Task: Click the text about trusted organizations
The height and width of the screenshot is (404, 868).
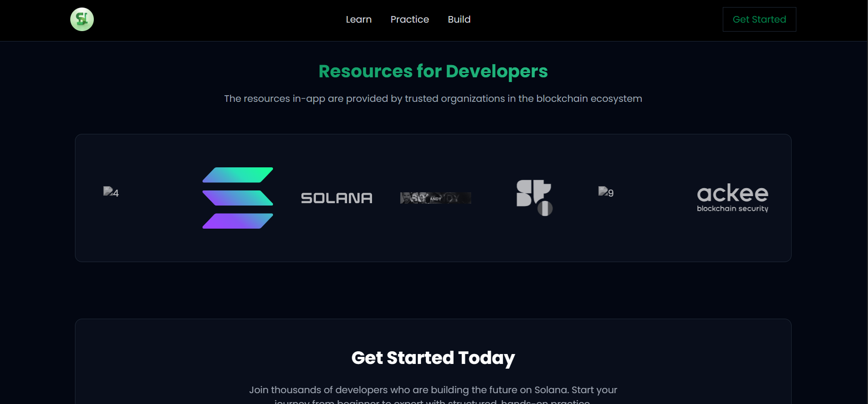Action: pyautogui.click(x=433, y=99)
